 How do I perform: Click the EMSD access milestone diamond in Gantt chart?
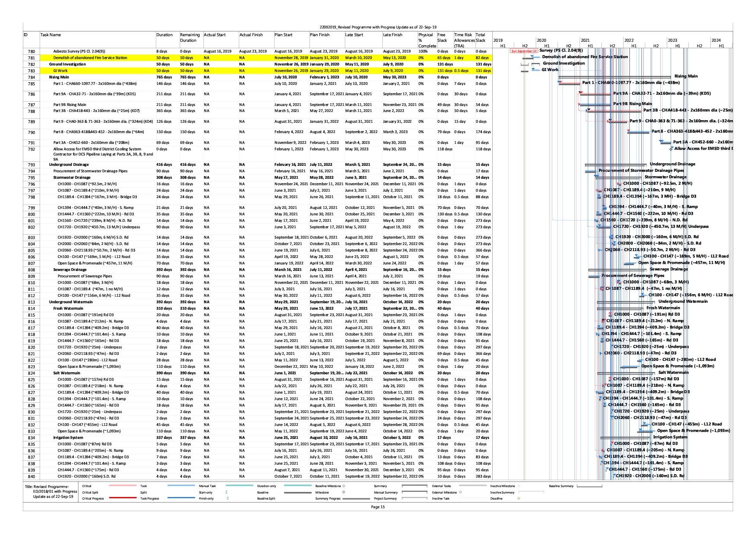point(672,149)
